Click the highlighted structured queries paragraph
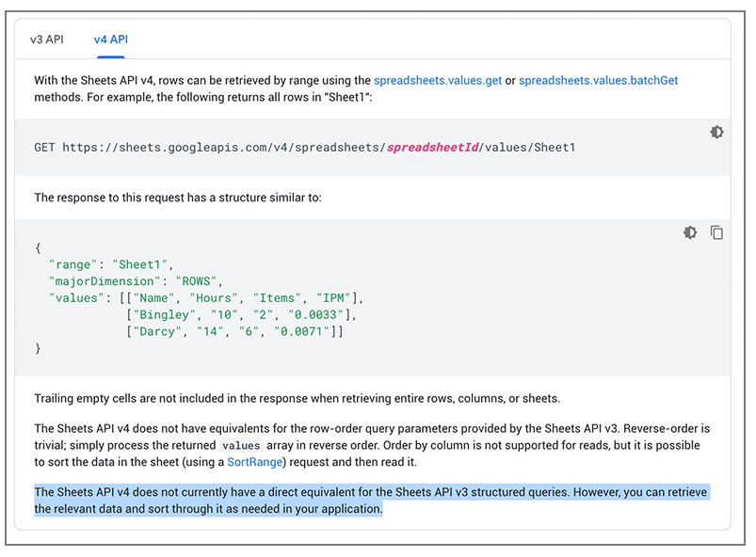This screenshot has width=756, height=557. click(x=367, y=501)
